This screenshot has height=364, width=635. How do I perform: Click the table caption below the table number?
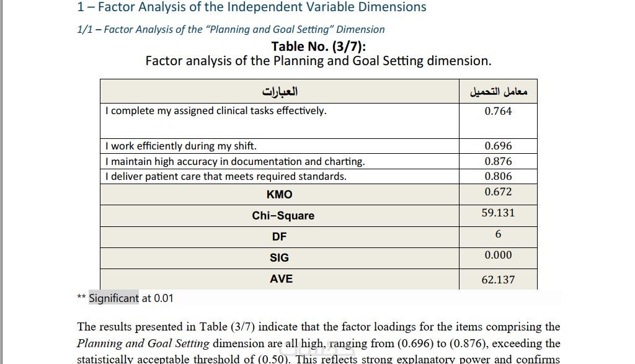click(x=318, y=61)
